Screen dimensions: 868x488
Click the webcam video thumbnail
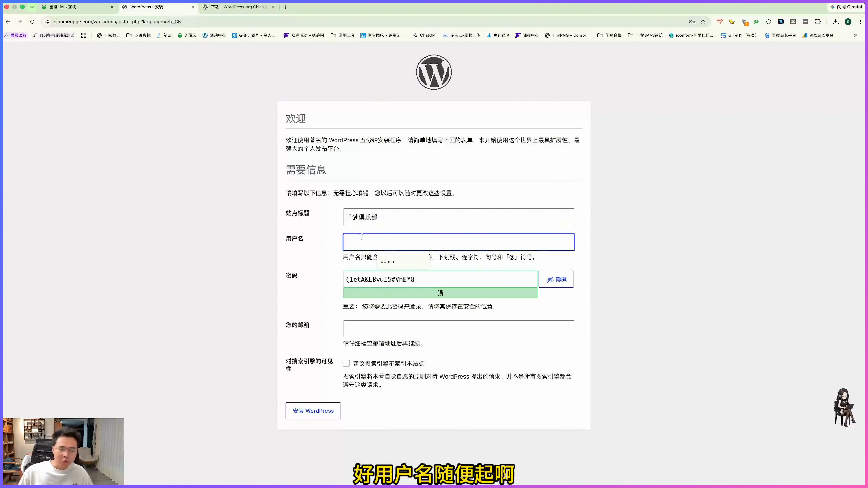[64, 451]
